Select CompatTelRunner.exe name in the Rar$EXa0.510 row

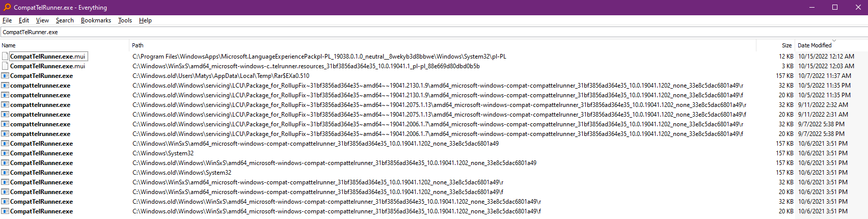coord(41,76)
